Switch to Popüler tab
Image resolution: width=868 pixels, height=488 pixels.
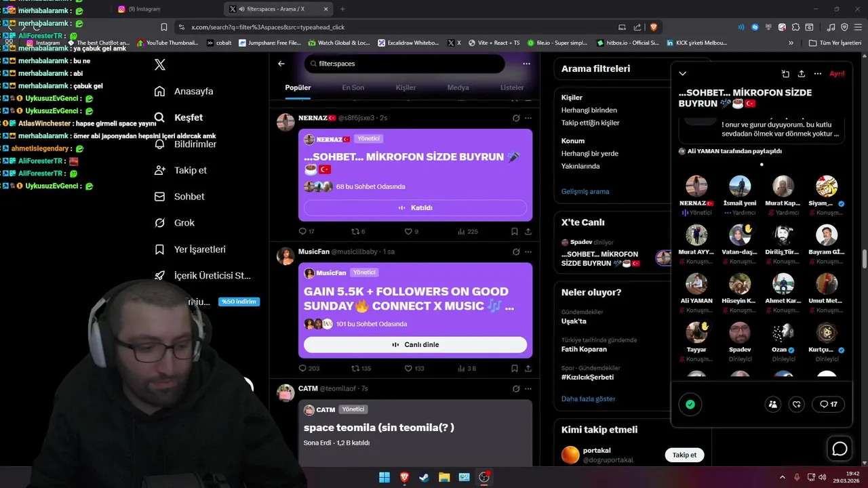[298, 88]
